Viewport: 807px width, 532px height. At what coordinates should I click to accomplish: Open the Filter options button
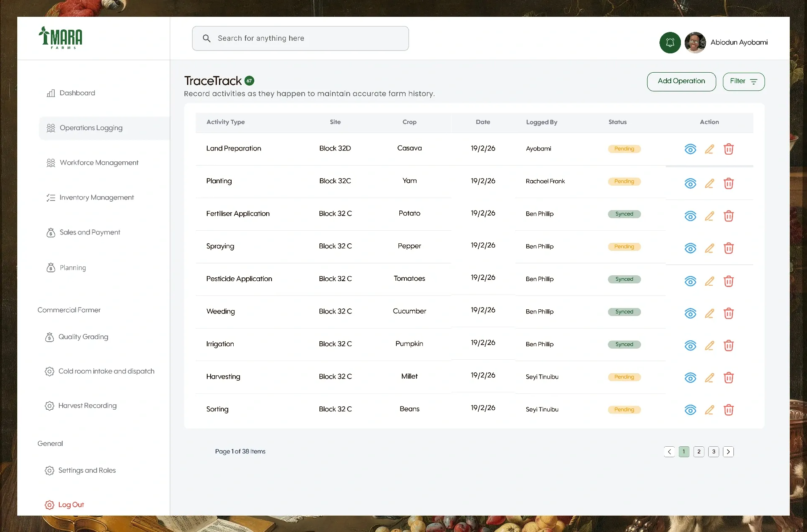point(744,82)
